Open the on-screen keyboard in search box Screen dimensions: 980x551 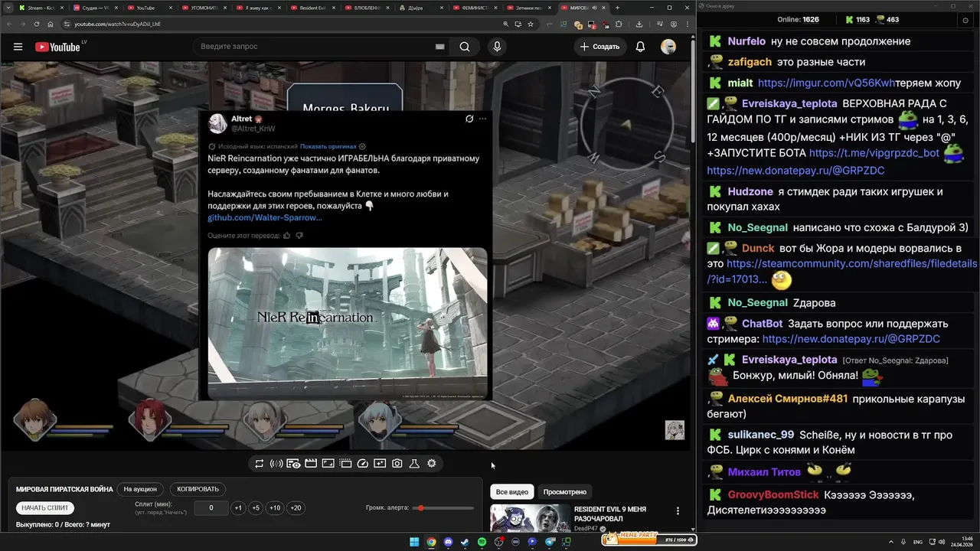[x=439, y=47]
